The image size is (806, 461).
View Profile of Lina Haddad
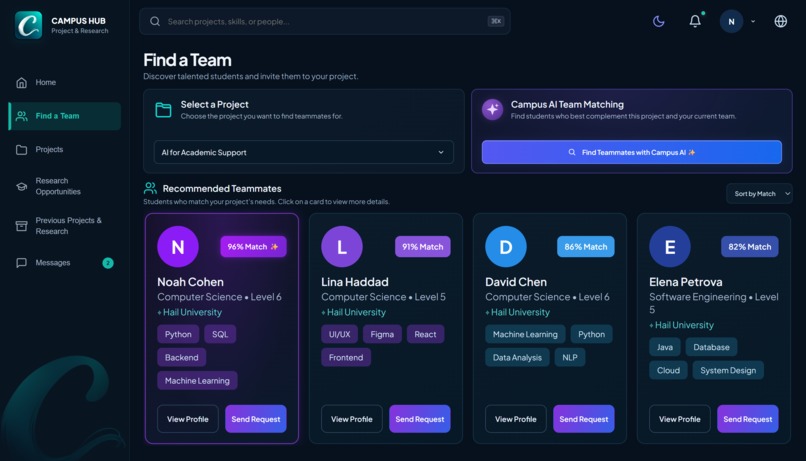pos(352,419)
